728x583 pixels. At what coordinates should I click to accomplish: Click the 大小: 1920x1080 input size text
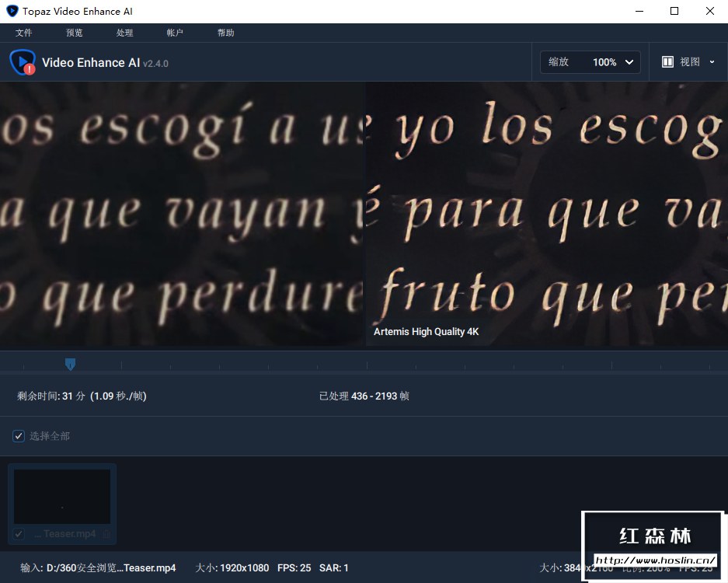coord(232,567)
